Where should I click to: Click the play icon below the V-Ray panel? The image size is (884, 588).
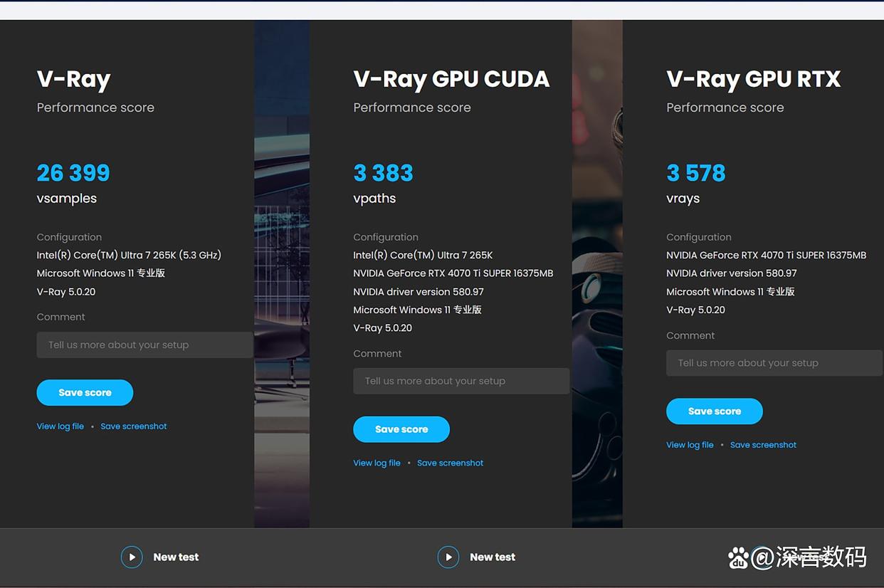(132, 557)
